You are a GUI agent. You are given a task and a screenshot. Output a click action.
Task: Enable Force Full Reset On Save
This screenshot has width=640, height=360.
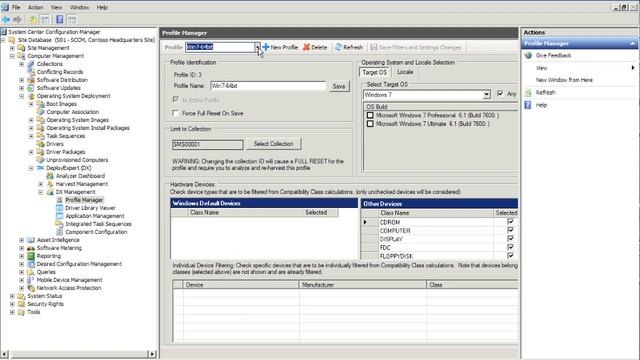click(x=176, y=113)
